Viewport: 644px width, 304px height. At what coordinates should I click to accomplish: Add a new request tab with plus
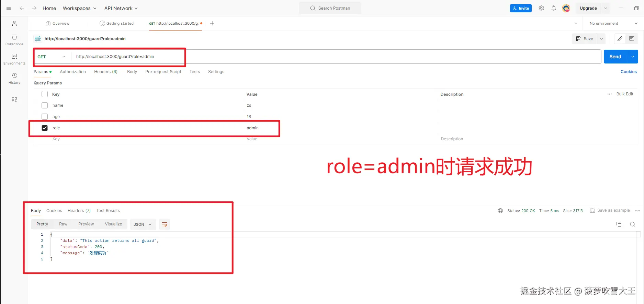coord(212,23)
